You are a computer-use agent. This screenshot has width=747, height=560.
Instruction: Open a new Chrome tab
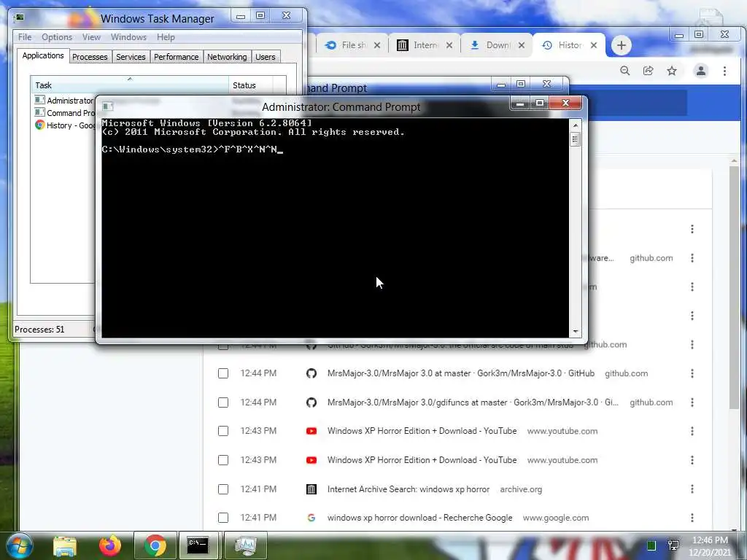pyautogui.click(x=621, y=45)
